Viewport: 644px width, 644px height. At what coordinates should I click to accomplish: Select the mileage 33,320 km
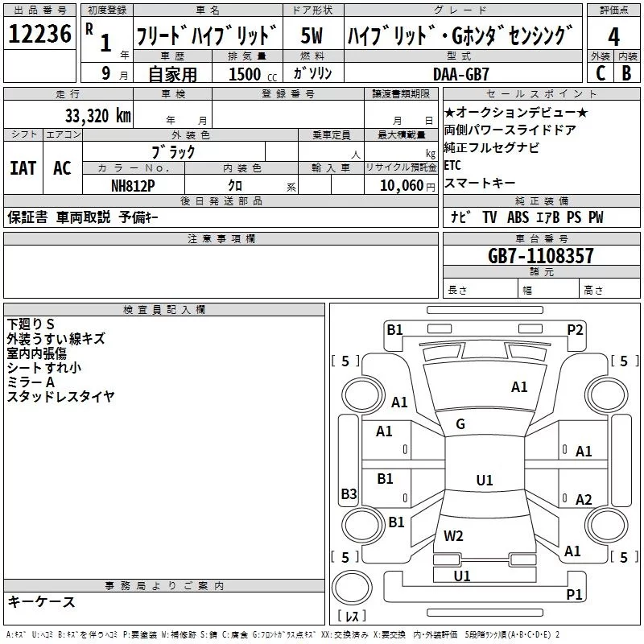point(97,116)
